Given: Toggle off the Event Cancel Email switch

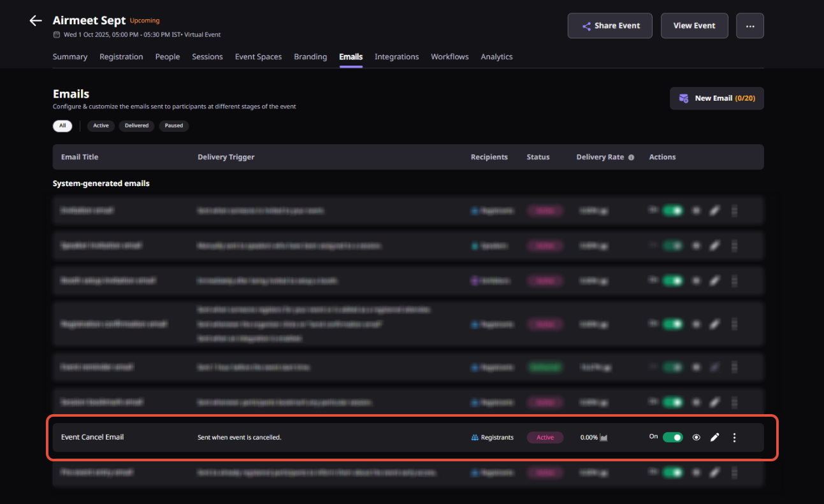Looking at the screenshot, I should point(672,437).
